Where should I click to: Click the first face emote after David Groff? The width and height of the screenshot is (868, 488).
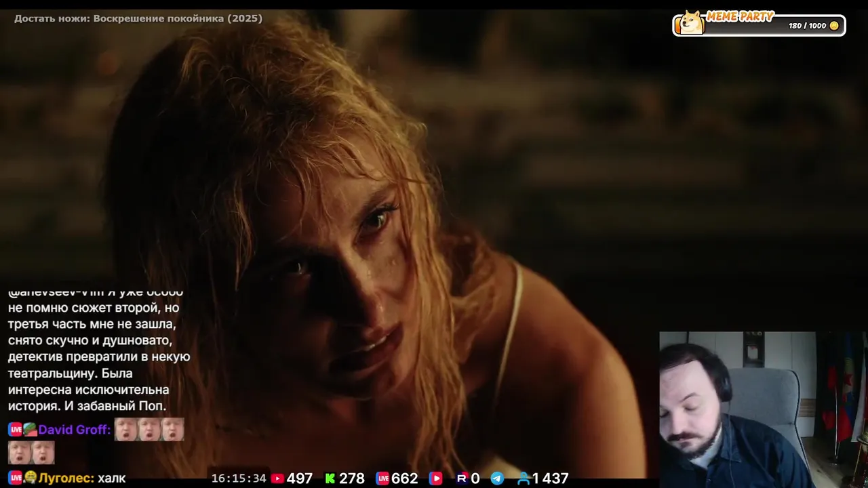pyautogui.click(x=126, y=429)
